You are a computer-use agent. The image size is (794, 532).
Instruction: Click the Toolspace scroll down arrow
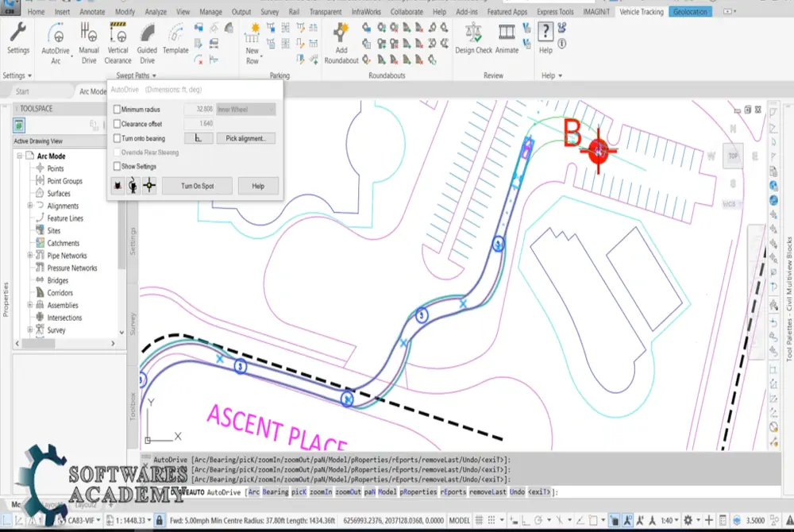(121, 333)
